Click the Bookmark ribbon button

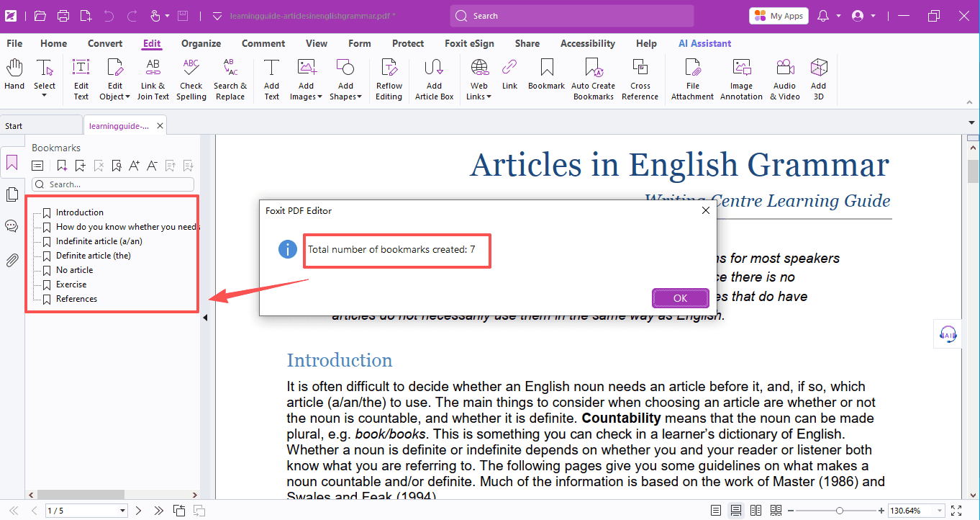point(547,75)
